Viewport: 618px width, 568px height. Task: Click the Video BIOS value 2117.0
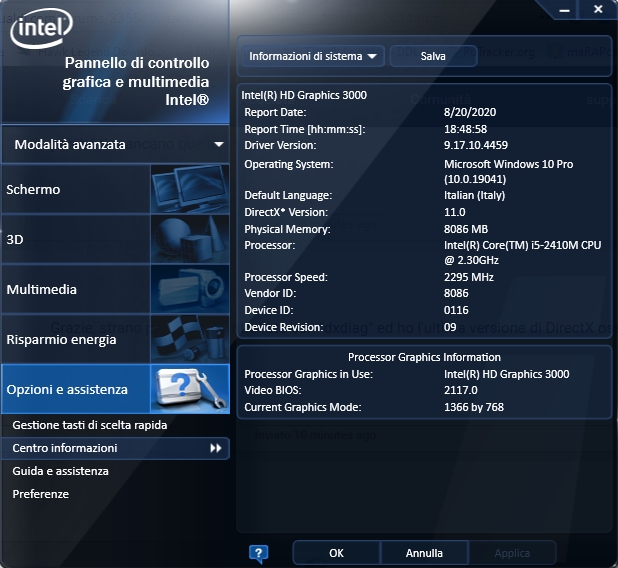click(x=460, y=390)
